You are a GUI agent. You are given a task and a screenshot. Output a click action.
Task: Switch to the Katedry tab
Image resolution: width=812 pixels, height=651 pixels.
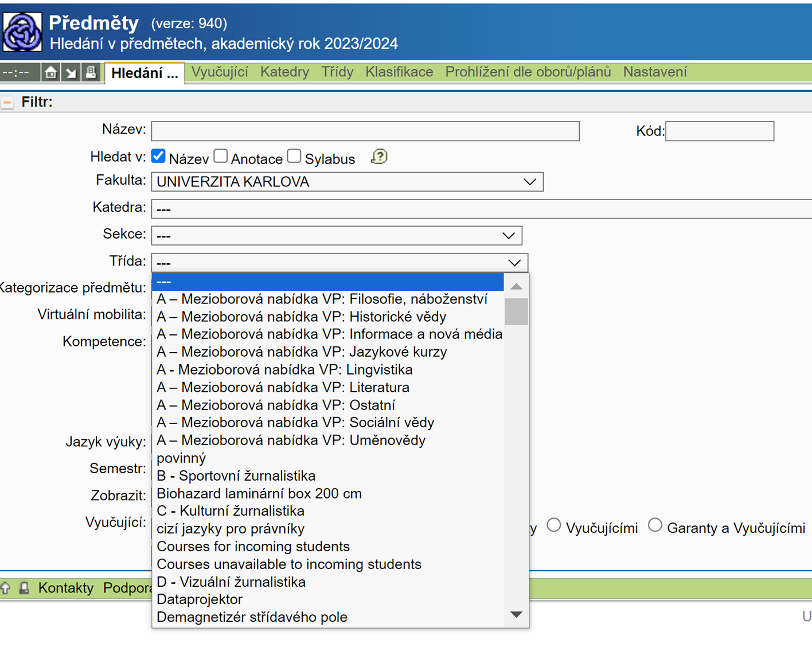pyautogui.click(x=284, y=72)
